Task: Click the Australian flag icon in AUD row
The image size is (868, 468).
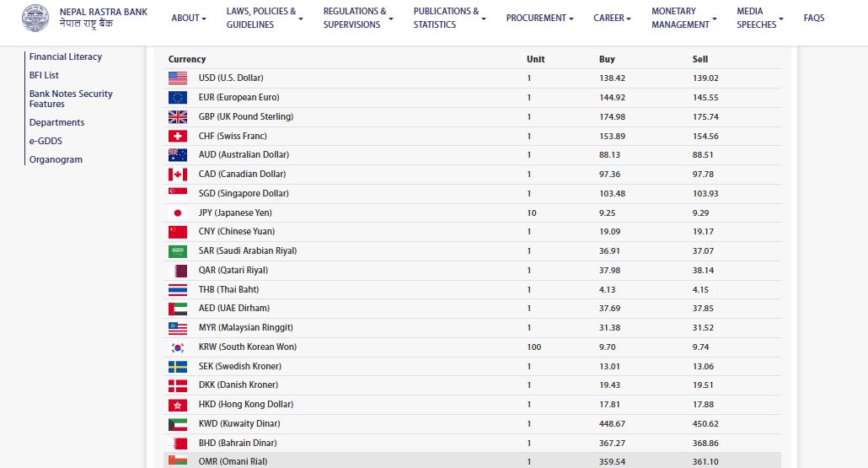Action: [178, 155]
